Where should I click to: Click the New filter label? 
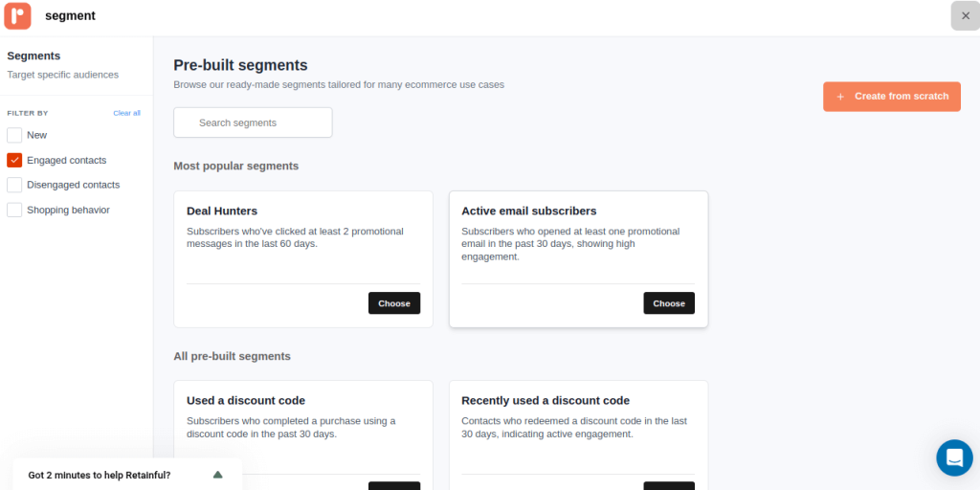[x=37, y=135]
